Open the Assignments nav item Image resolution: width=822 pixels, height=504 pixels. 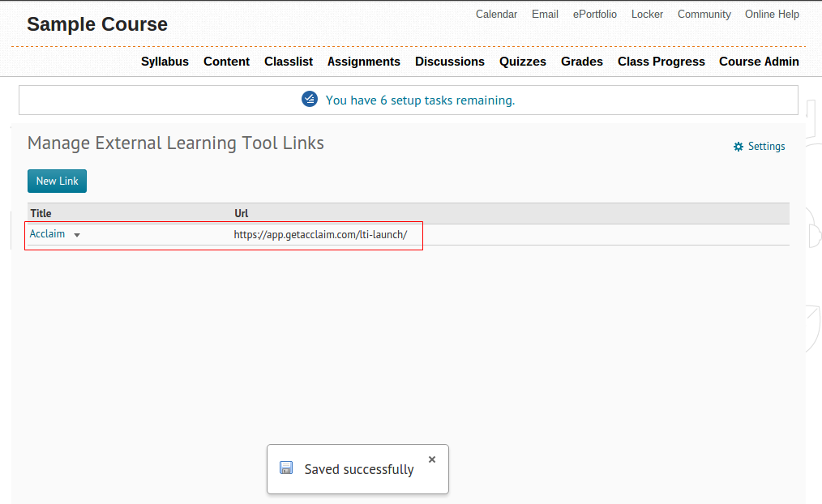point(364,62)
